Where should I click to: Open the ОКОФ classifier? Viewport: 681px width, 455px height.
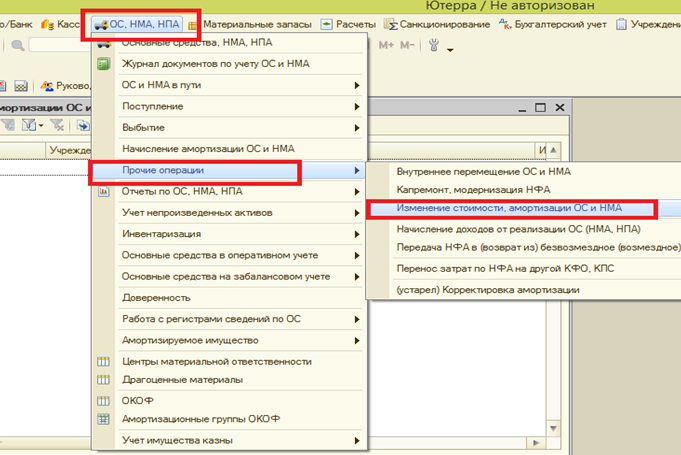pos(138,401)
